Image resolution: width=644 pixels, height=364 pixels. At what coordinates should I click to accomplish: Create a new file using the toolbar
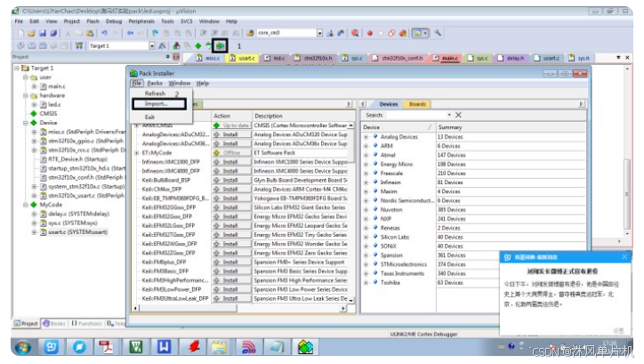click(x=20, y=33)
